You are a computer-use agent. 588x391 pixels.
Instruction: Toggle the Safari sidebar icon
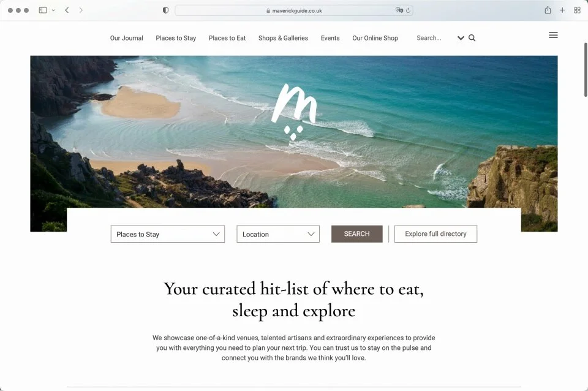[x=43, y=10]
